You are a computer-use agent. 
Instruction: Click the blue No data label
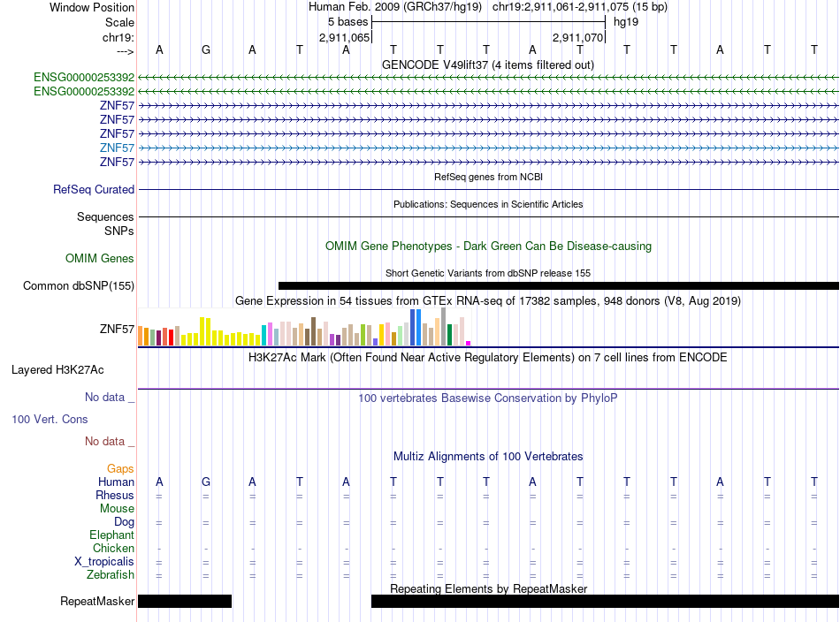pos(110,398)
